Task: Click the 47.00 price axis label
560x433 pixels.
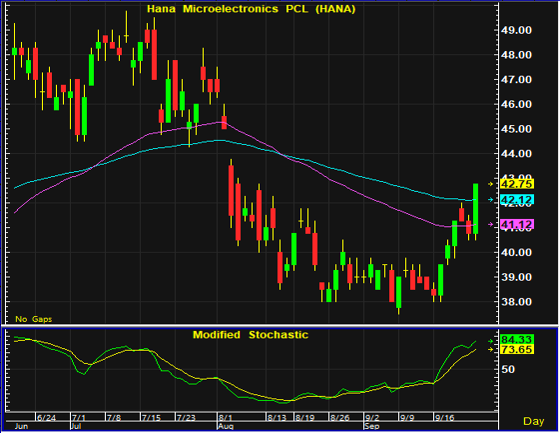Action: coord(516,80)
